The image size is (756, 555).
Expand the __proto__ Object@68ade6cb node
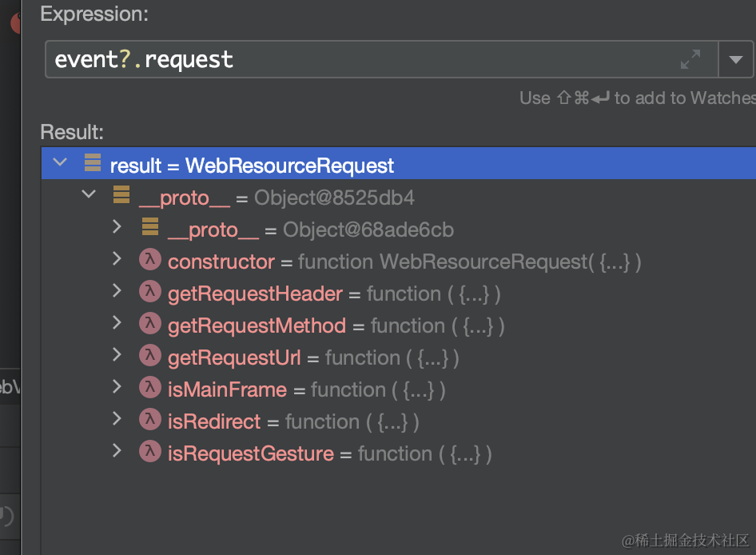coord(117,228)
